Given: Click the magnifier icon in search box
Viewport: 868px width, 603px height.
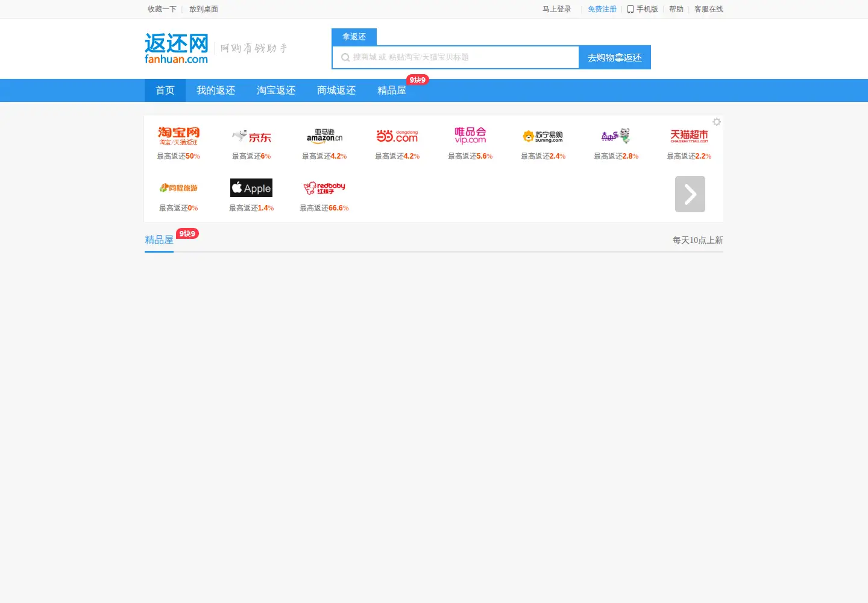Looking at the screenshot, I should (345, 57).
